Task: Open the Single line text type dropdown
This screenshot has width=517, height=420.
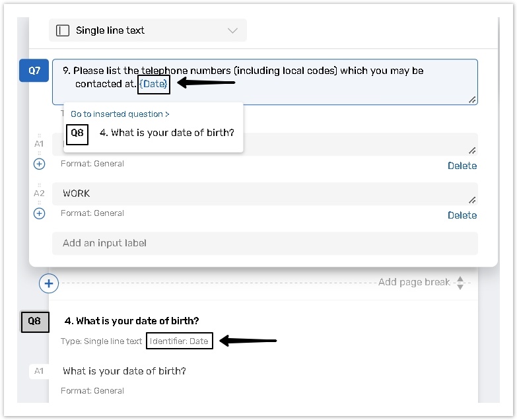Action: coord(147,30)
